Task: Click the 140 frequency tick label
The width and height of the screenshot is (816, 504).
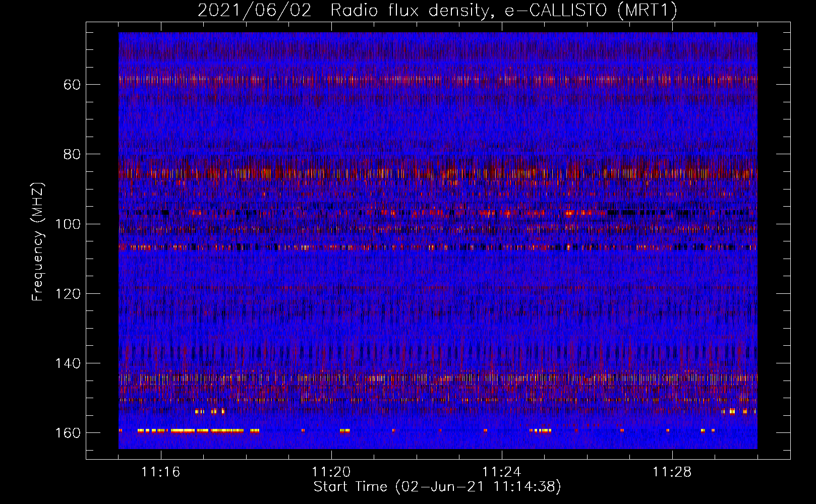Action: (x=68, y=363)
